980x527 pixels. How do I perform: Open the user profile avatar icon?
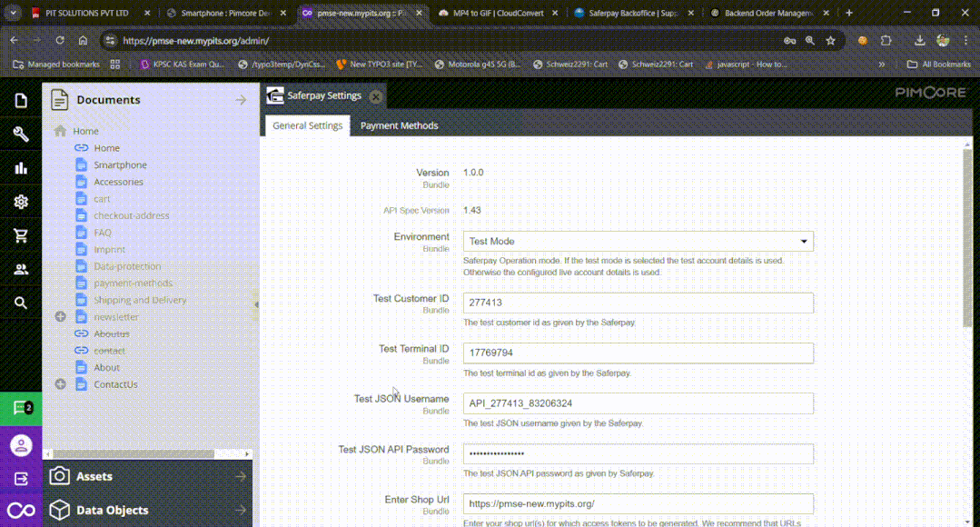pyautogui.click(x=21, y=445)
